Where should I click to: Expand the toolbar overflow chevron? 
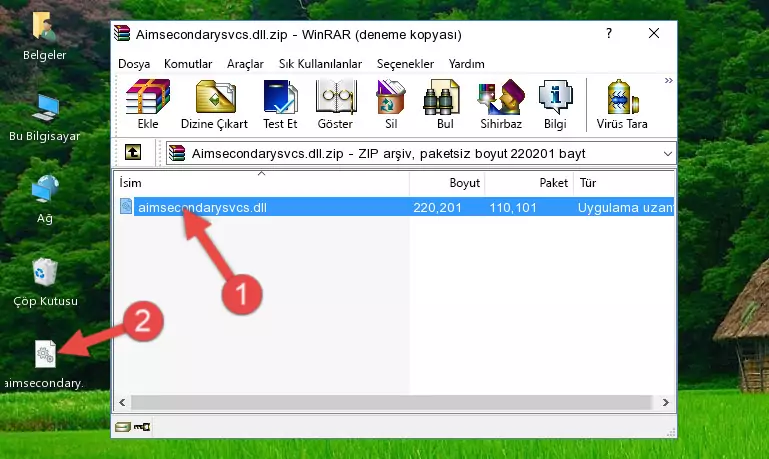pyautogui.click(x=668, y=80)
